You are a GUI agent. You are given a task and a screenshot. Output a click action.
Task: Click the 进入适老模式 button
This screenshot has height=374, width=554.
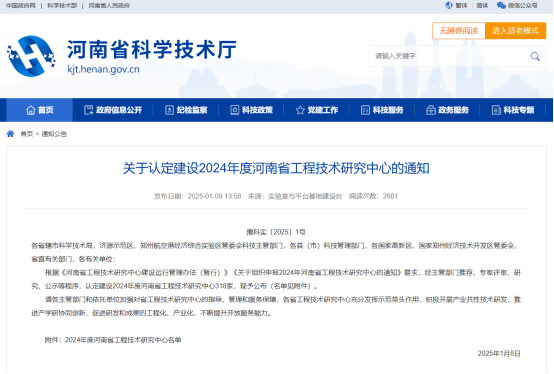click(x=515, y=31)
